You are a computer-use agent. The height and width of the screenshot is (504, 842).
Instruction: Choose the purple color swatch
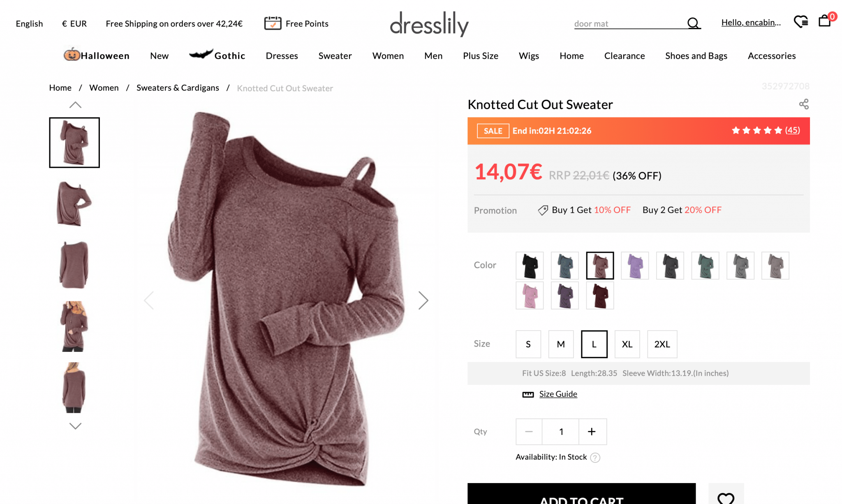point(635,266)
